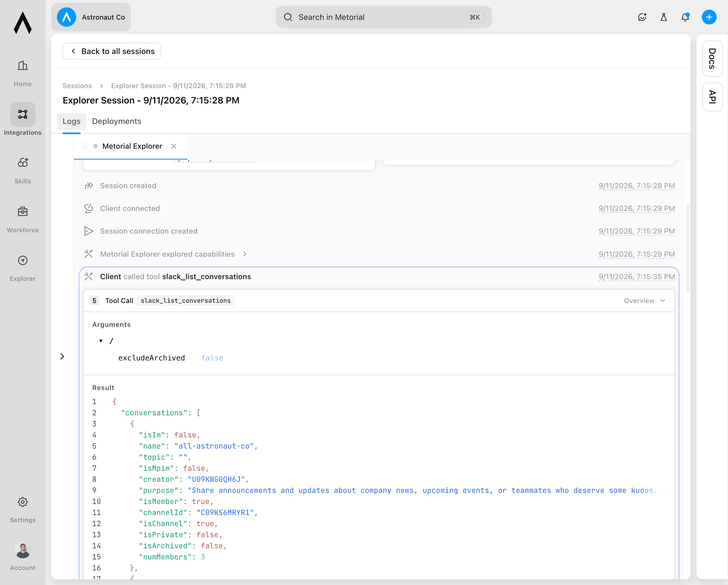Click the Session connection created icon
Image resolution: width=728 pixels, height=585 pixels.
[x=88, y=231]
